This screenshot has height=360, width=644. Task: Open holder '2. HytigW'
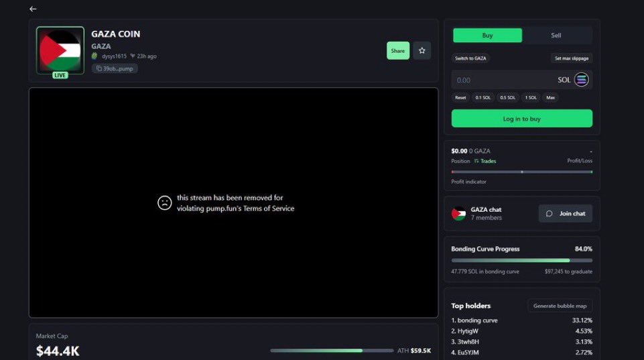(464, 331)
